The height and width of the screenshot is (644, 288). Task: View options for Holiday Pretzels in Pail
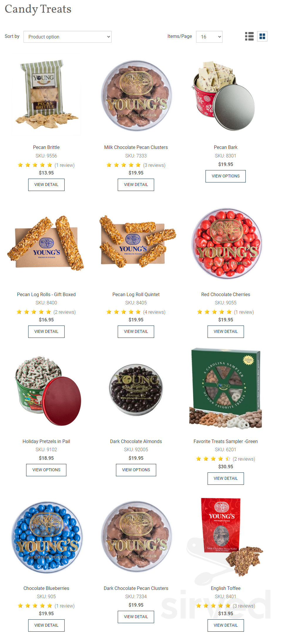tap(46, 470)
